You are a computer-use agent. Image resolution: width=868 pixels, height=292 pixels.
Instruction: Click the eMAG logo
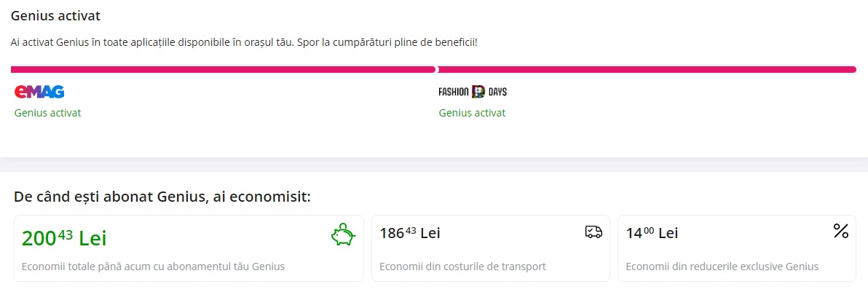tap(39, 92)
